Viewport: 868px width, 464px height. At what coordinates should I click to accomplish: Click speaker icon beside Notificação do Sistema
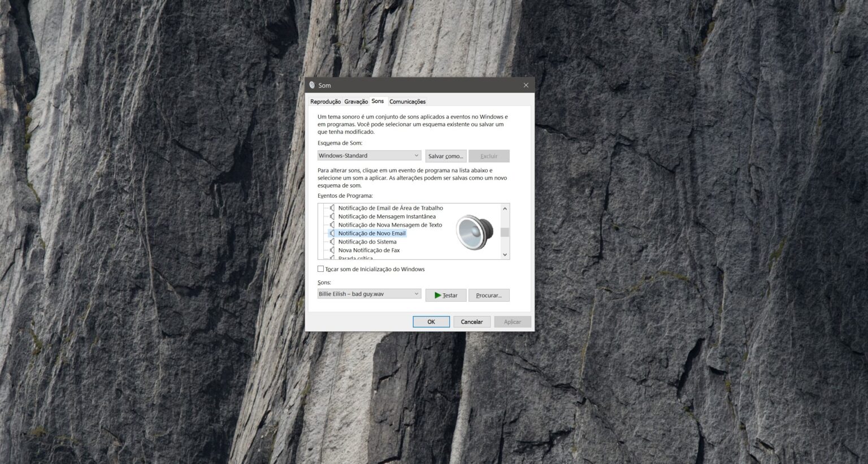coord(332,242)
